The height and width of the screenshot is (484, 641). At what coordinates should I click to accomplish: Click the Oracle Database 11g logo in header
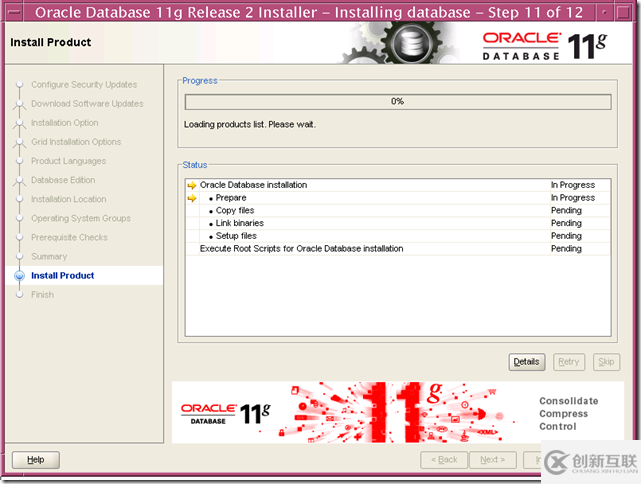click(x=545, y=46)
